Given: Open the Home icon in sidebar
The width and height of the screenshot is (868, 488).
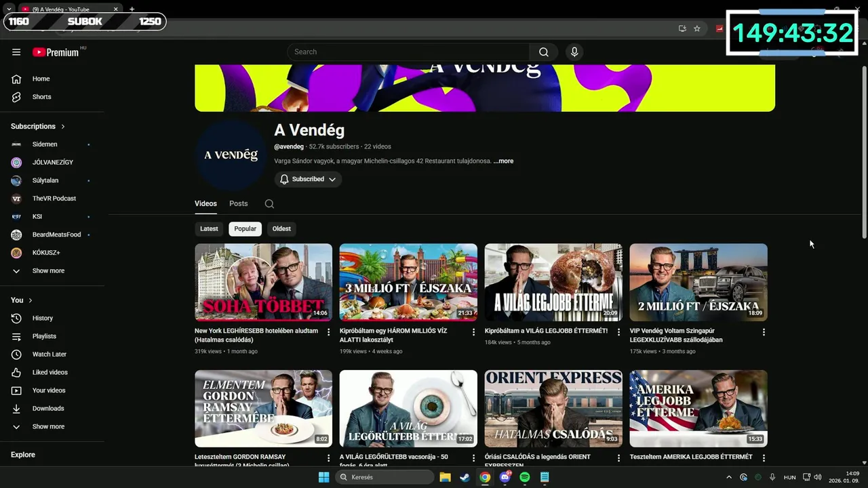Looking at the screenshot, I should pyautogui.click(x=16, y=79).
